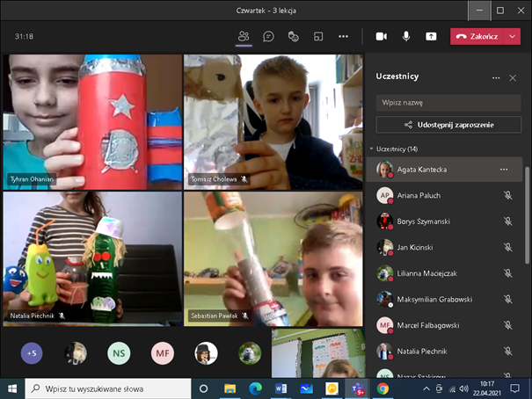Open the reactions and raise hand icon
Viewport: 532px width, 399px height.
click(x=293, y=36)
